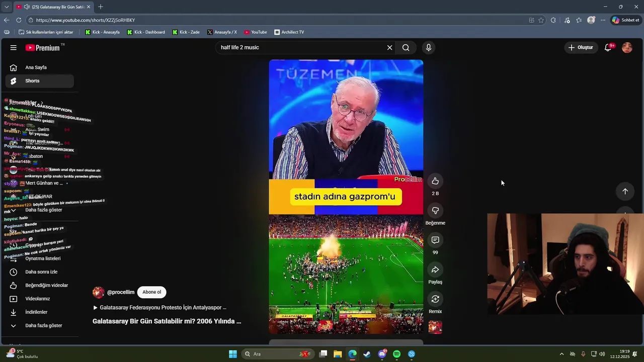Open linked video Galatasaray Federasyonu Protesto

160,307
